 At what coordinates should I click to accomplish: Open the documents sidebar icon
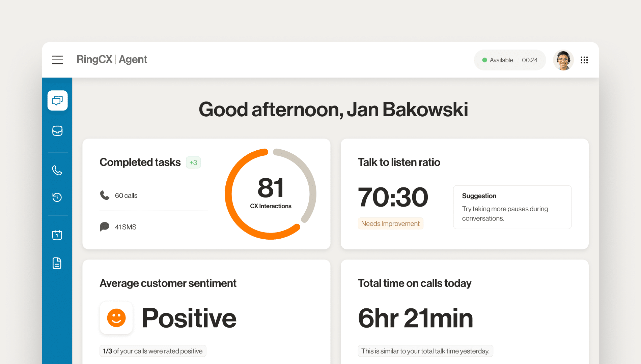(57, 263)
